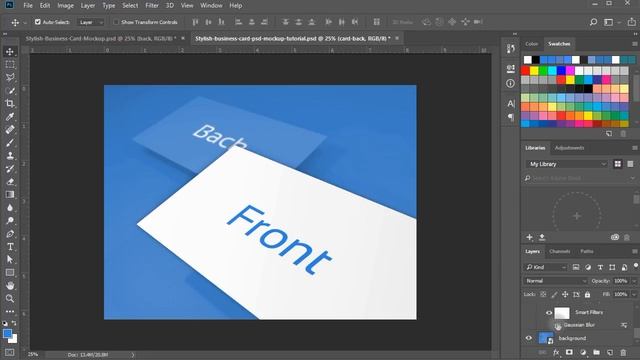This screenshot has width=640, height=360.
Task: Select the Quick Selection tool
Action: (x=10, y=91)
